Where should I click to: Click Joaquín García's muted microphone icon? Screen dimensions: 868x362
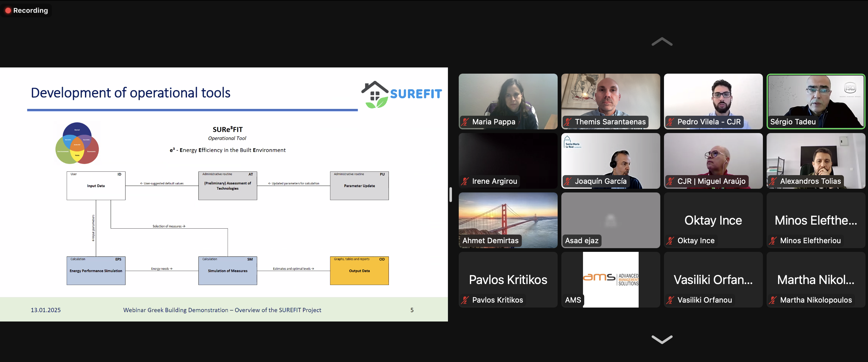pyautogui.click(x=568, y=181)
